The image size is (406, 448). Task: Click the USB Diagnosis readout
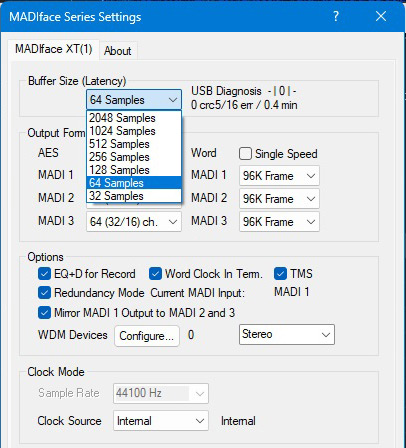click(x=244, y=91)
